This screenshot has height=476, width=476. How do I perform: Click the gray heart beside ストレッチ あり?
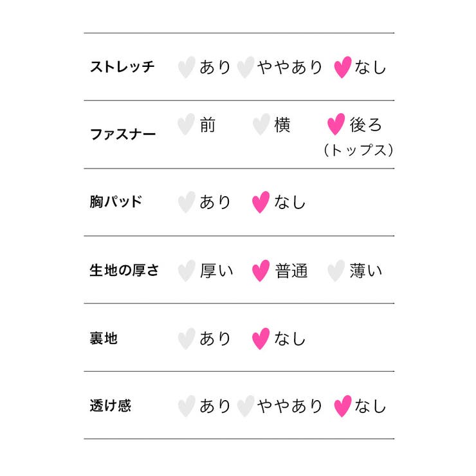[186, 67]
